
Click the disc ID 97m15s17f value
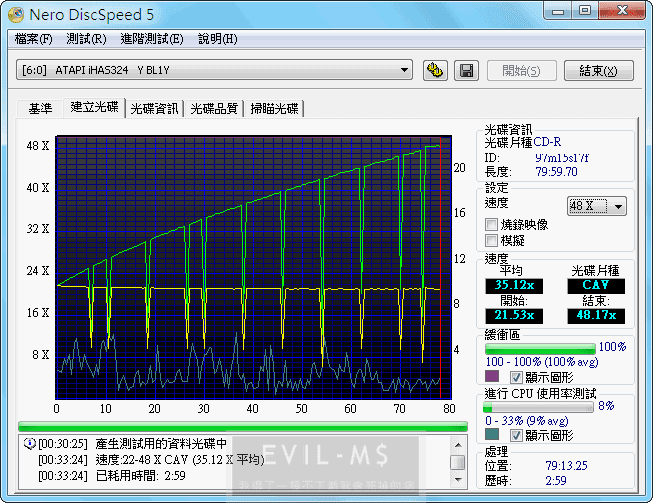click(x=562, y=158)
